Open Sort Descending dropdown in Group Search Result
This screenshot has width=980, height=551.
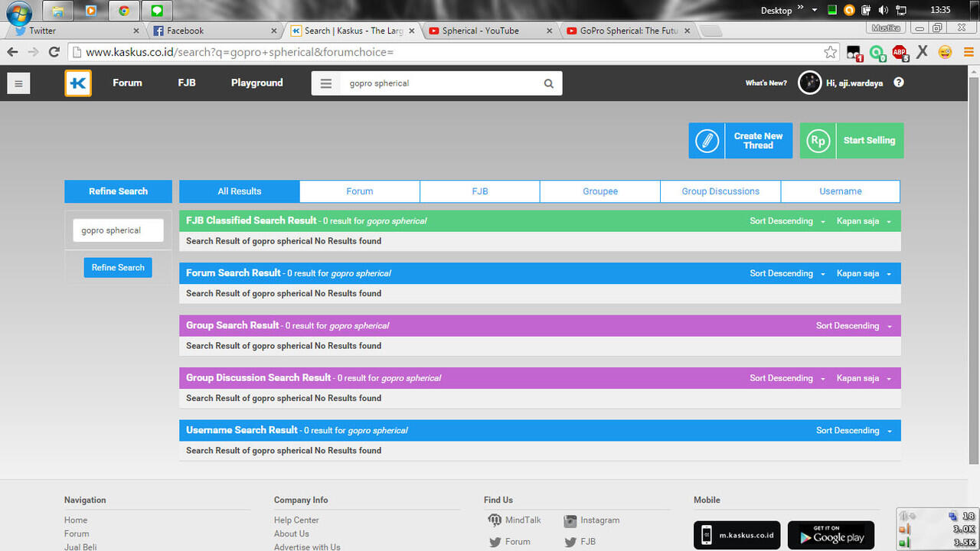(x=854, y=326)
